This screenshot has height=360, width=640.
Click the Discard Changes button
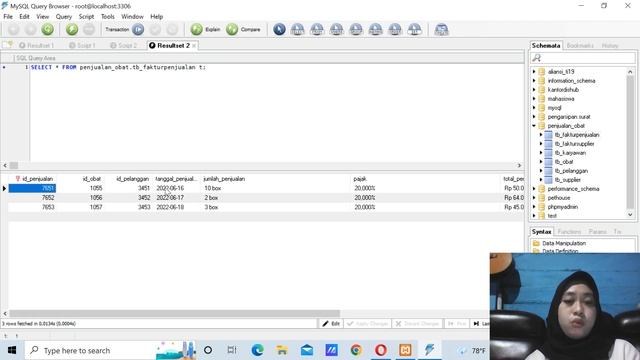tap(417, 323)
